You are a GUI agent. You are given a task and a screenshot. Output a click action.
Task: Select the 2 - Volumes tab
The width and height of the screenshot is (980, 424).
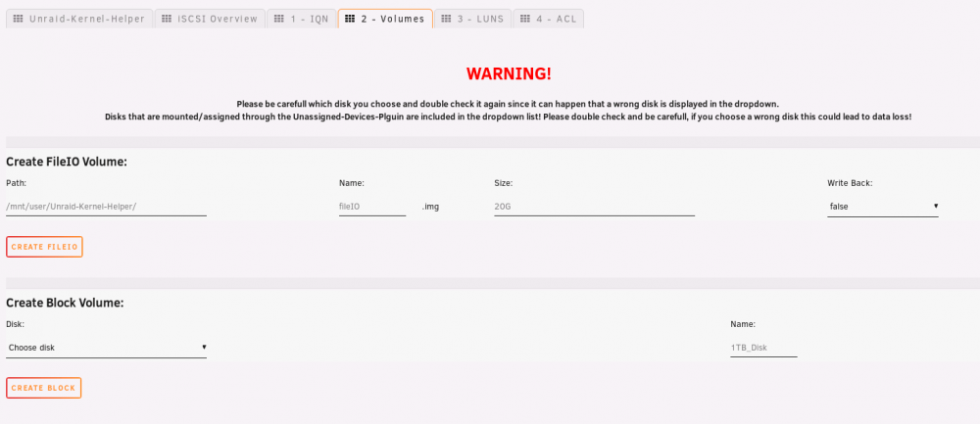385,19
